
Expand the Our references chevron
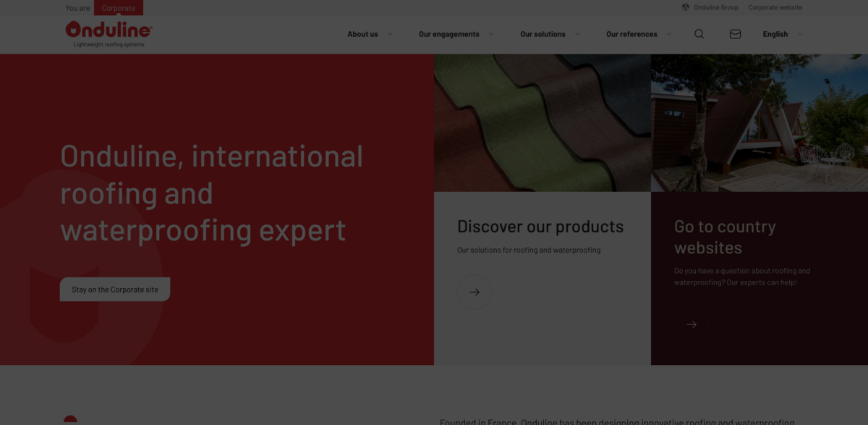click(x=668, y=34)
